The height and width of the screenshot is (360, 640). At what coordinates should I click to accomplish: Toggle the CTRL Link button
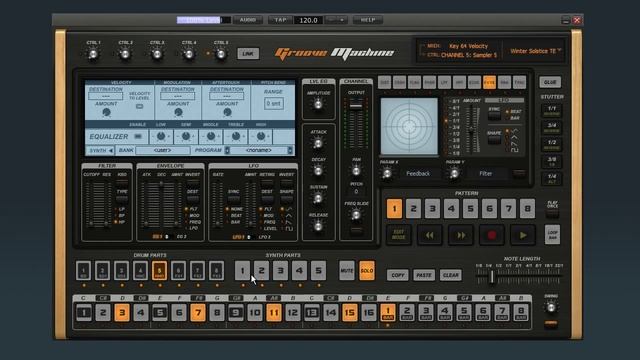pyautogui.click(x=248, y=53)
